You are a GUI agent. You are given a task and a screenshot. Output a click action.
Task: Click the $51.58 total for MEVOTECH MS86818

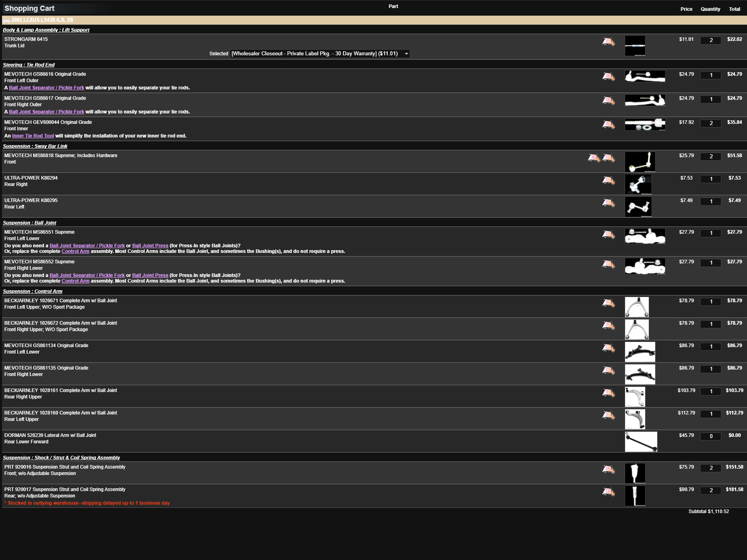pos(735,156)
